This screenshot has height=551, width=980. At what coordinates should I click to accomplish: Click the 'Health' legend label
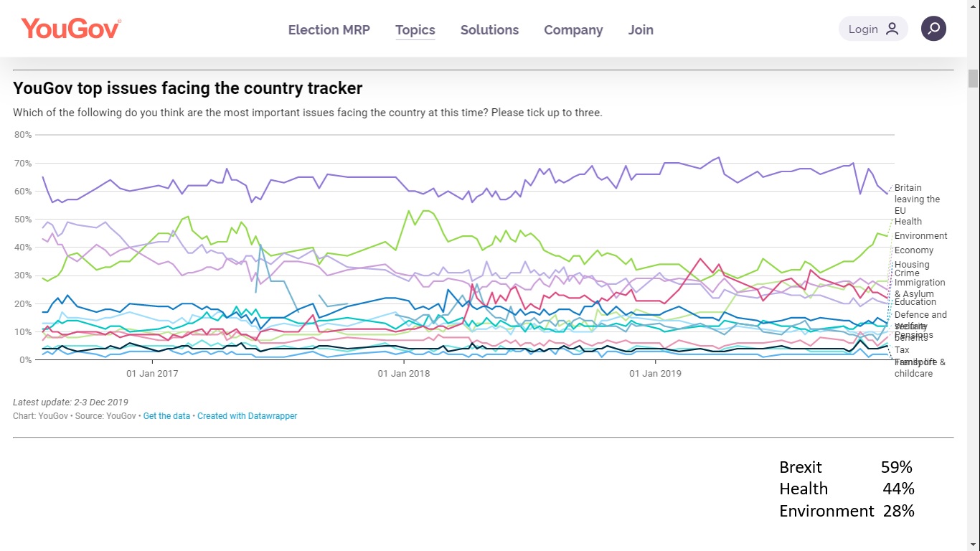point(908,222)
